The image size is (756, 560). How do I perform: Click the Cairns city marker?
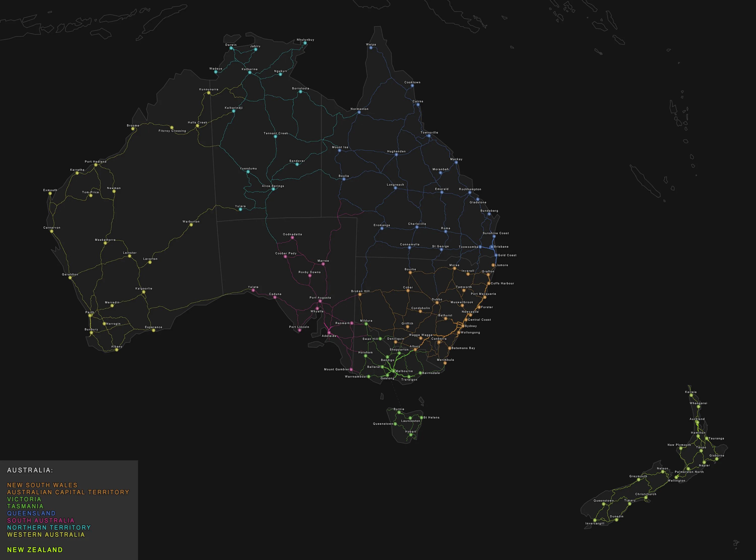coord(418,105)
